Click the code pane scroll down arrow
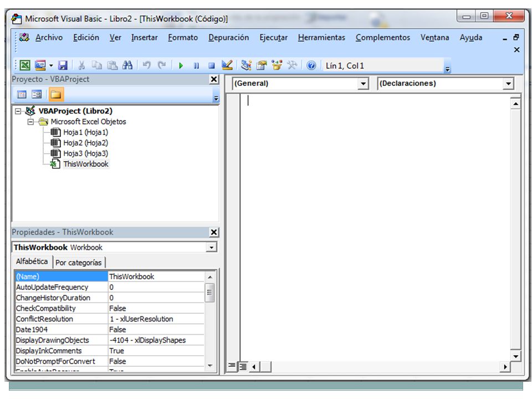The image size is (532, 399). point(516,356)
